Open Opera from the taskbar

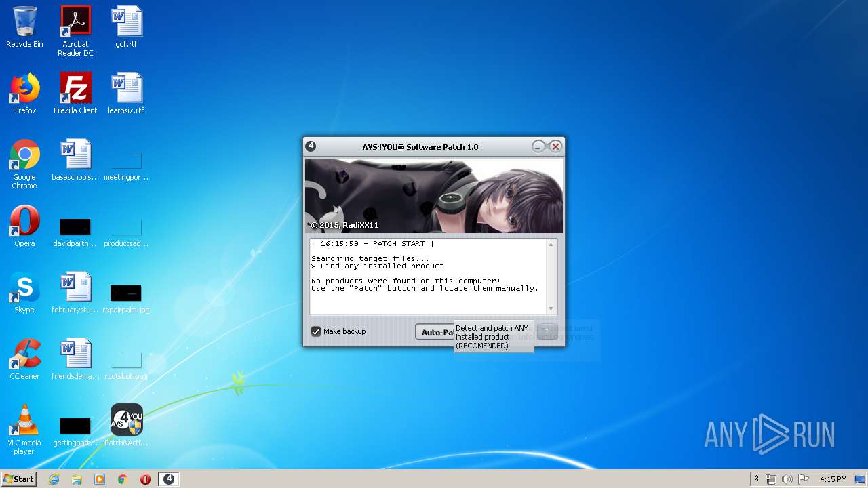point(145,479)
